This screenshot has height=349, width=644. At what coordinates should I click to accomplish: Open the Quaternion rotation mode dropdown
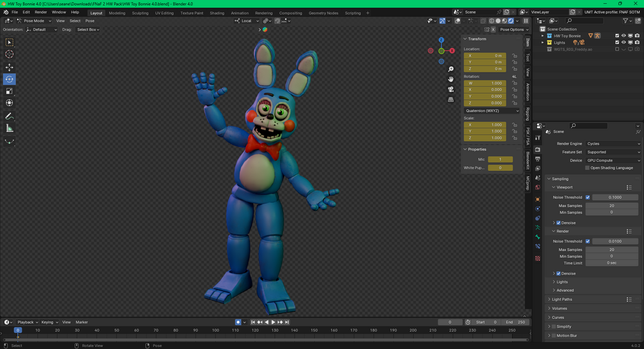pyautogui.click(x=491, y=110)
